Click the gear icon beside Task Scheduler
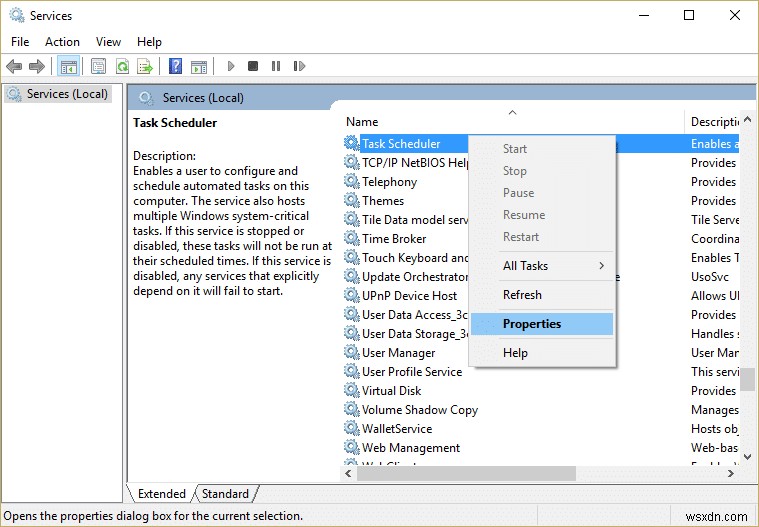Screen dimensions: 759x527 tap(351, 143)
